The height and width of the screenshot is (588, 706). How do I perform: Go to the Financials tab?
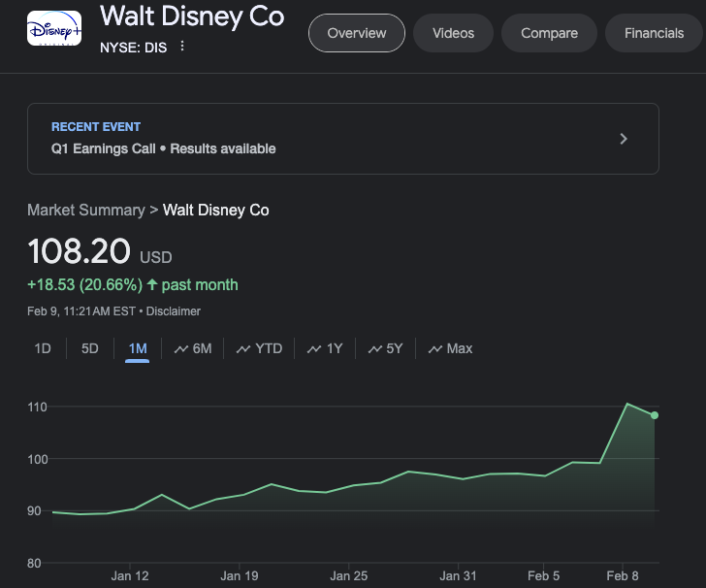[654, 33]
